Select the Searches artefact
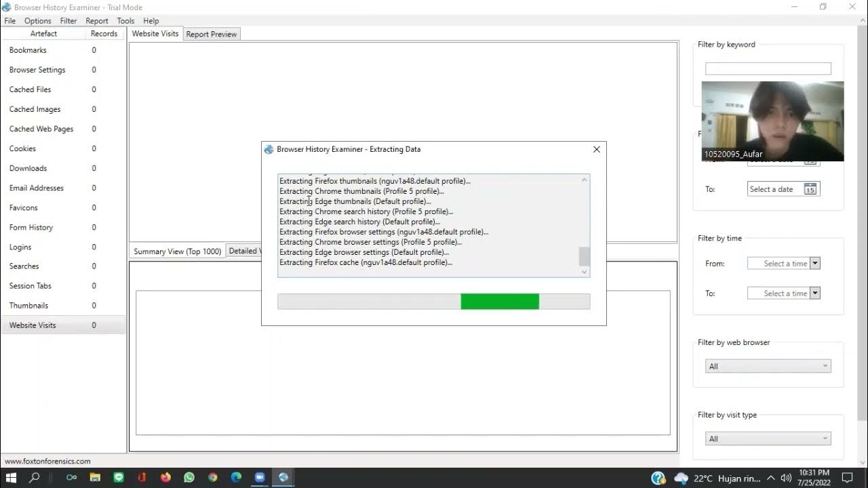 tap(63, 266)
